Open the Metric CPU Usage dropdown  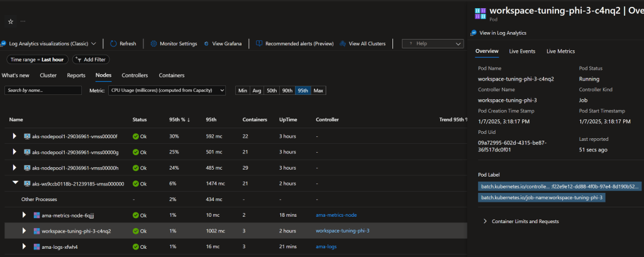click(x=166, y=90)
